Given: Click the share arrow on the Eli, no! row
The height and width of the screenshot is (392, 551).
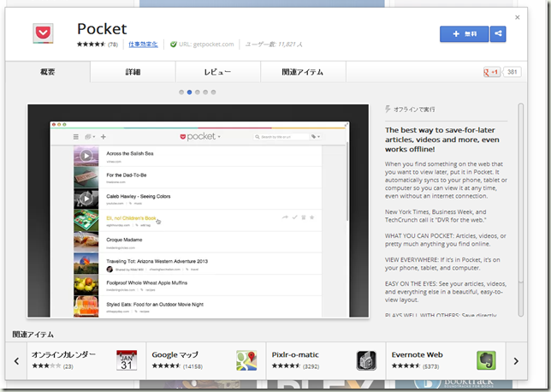Looking at the screenshot, I should tap(285, 217).
